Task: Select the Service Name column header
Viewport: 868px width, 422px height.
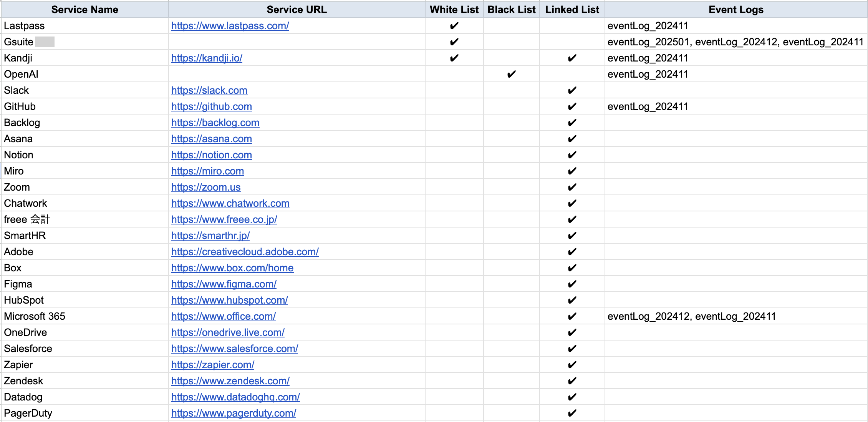Action: (85, 10)
